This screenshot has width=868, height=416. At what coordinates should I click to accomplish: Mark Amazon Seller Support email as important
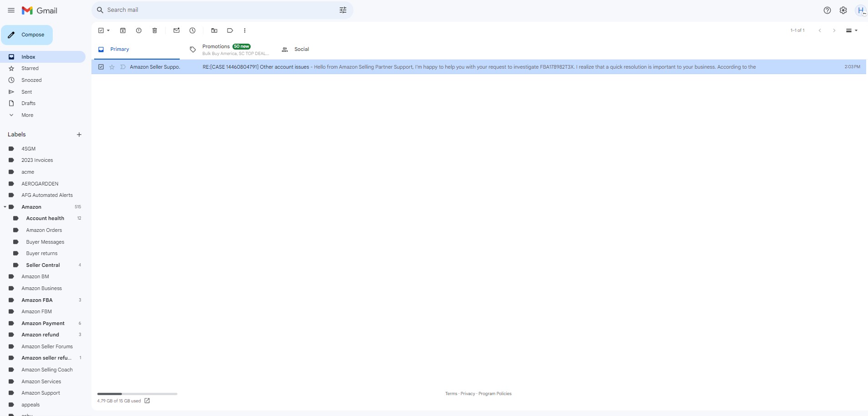click(123, 67)
